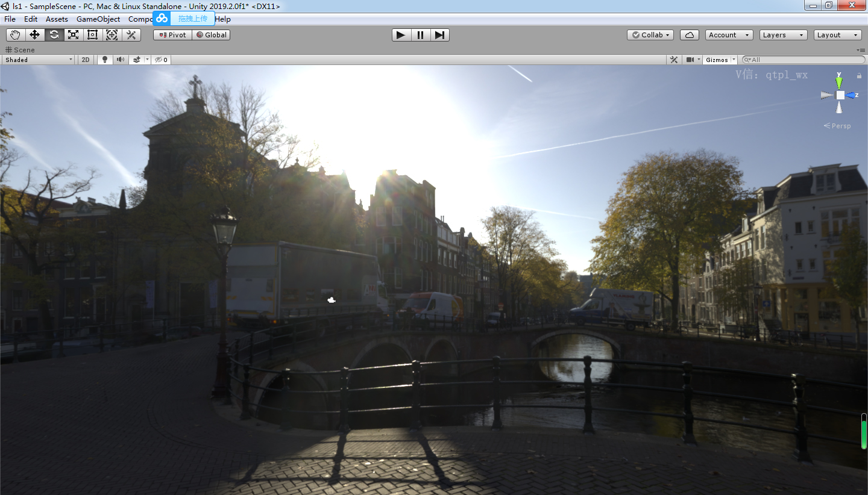Click the Unity logo in title bar
Screen dimensions: 868x495
[x=5, y=6]
